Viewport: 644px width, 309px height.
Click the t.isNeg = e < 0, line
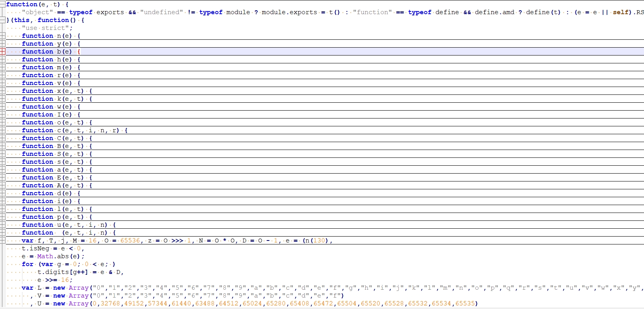[53, 248]
